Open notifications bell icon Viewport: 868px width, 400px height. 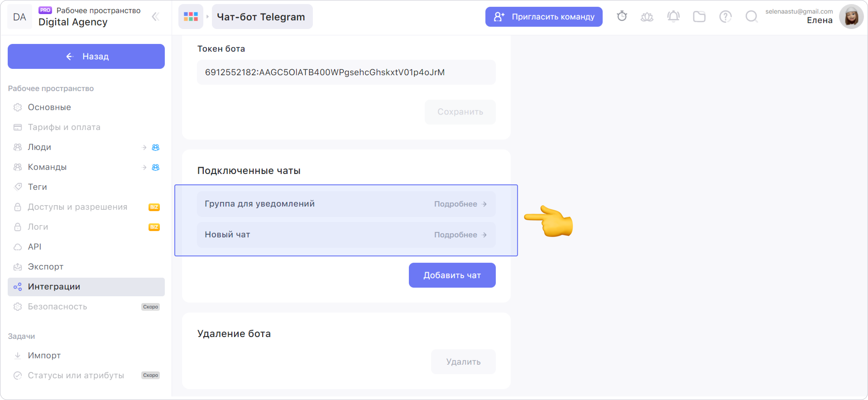click(x=673, y=16)
